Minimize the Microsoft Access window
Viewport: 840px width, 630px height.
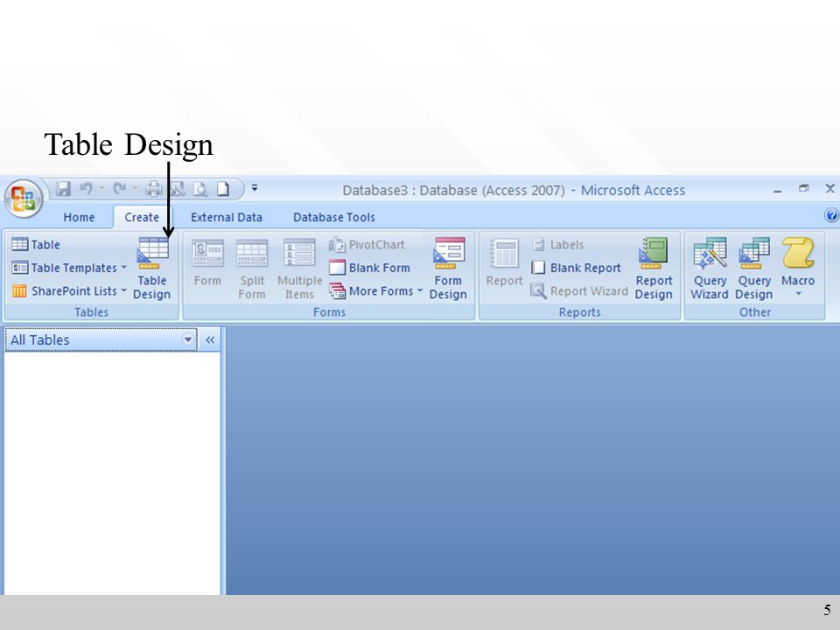point(777,190)
